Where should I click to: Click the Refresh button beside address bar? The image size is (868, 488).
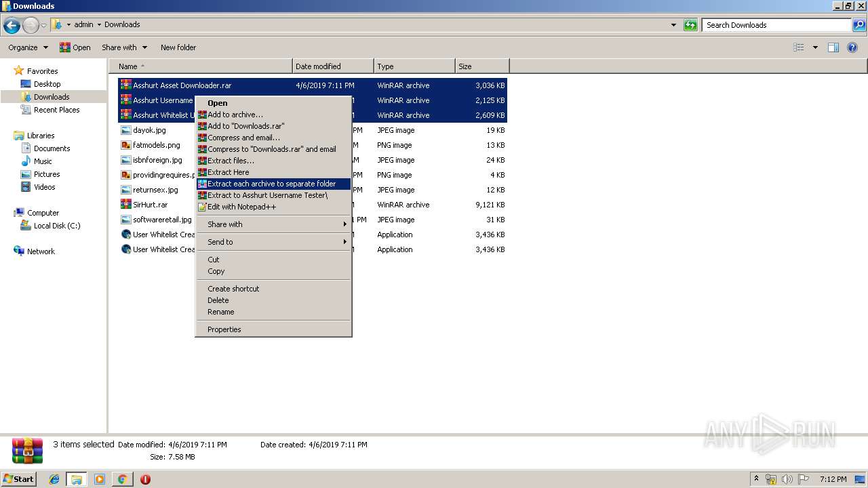(690, 25)
